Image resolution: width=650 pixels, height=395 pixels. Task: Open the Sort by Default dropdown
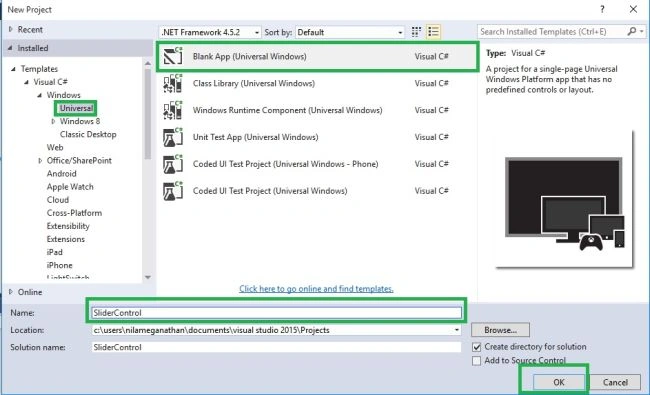point(349,32)
